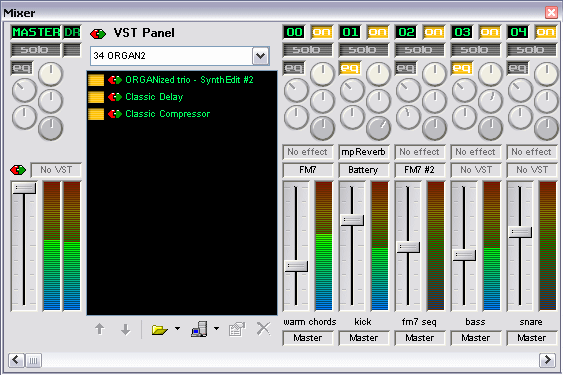Toggle yellow bypass square for ORGANized trio
Image resolution: width=563 pixels, height=375 pixels.
click(96, 80)
